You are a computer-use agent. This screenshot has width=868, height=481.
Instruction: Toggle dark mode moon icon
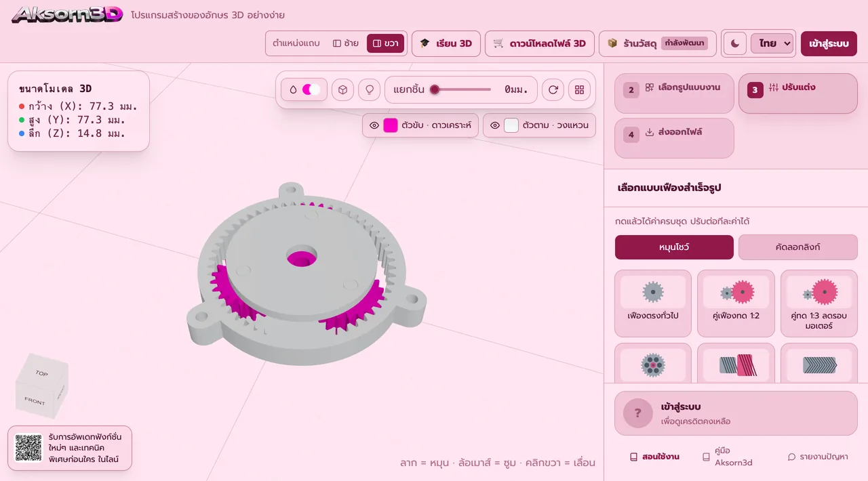735,43
